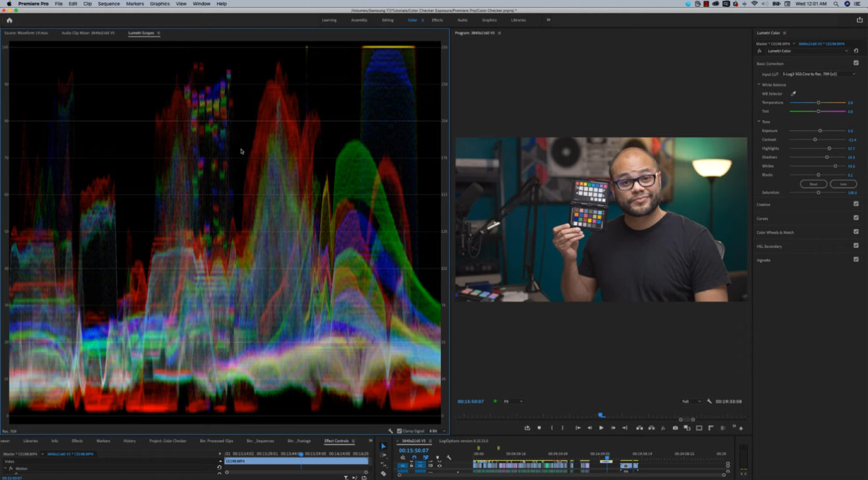Enable or disable the Clamp Signal checkbox
Image resolution: width=868 pixels, height=480 pixels.
399,431
